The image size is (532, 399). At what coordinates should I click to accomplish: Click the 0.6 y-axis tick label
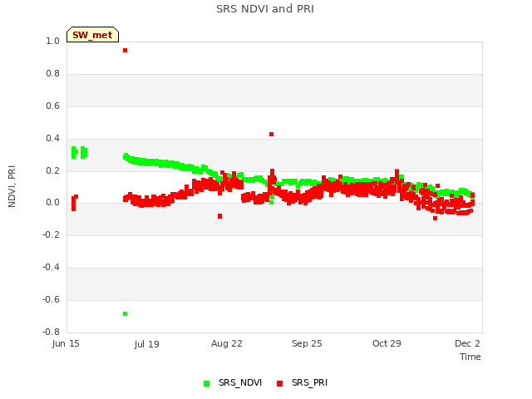point(52,106)
